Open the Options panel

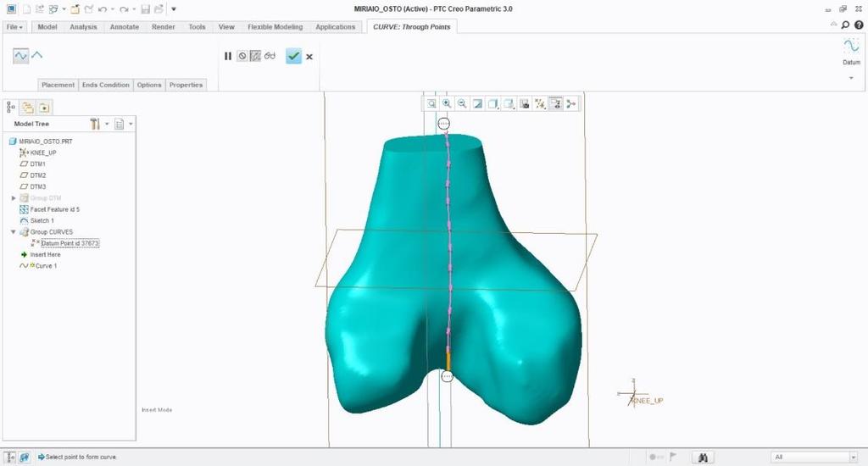click(149, 85)
